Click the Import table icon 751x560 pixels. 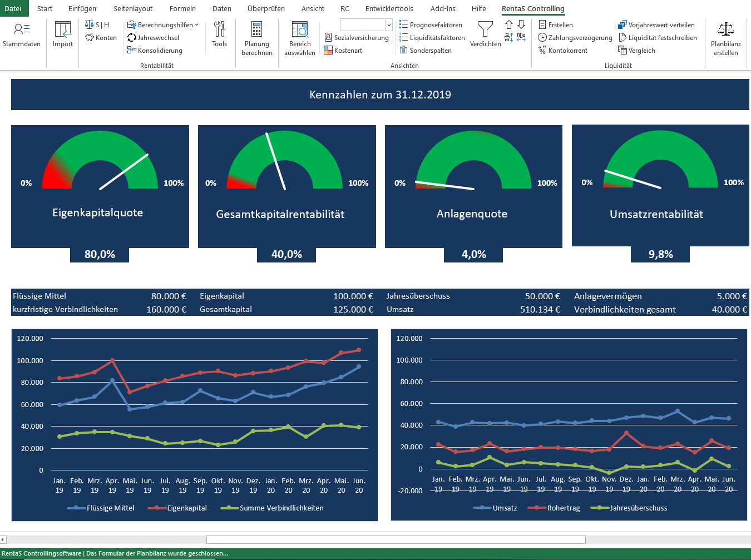(x=63, y=29)
